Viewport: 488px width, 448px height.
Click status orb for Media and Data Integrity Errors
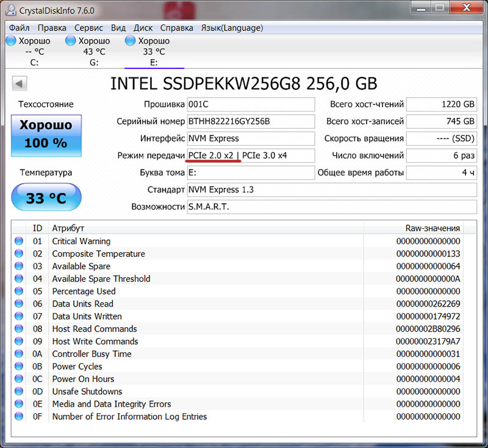click(x=19, y=404)
